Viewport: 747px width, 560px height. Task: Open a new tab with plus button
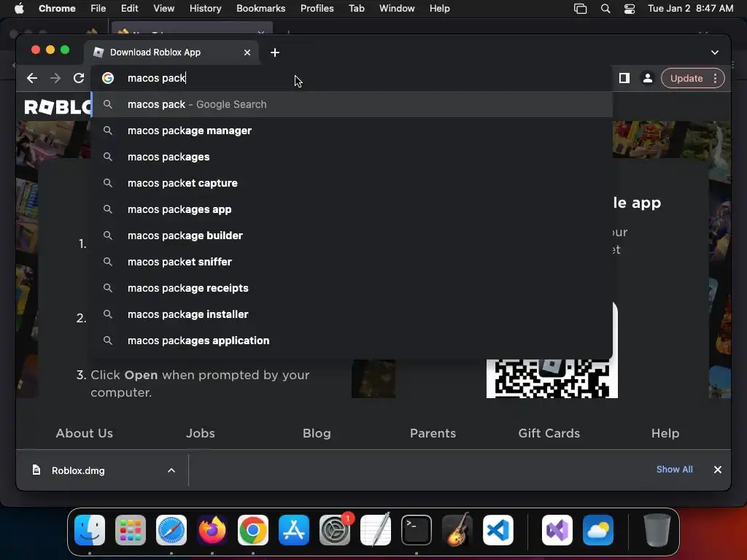[275, 52]
